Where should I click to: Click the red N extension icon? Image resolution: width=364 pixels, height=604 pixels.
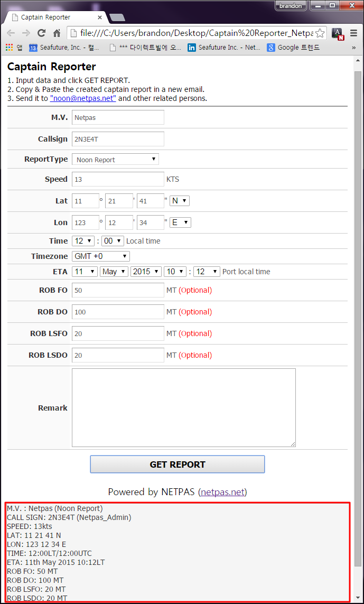(x=338, y=34)
